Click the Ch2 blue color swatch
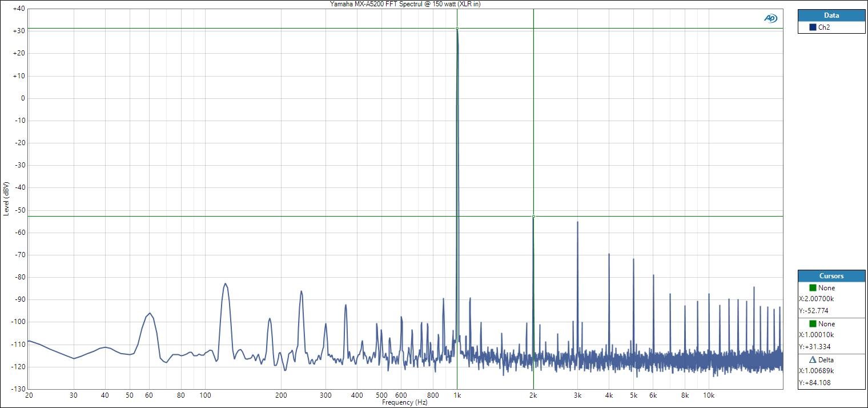 pos(813,27)
